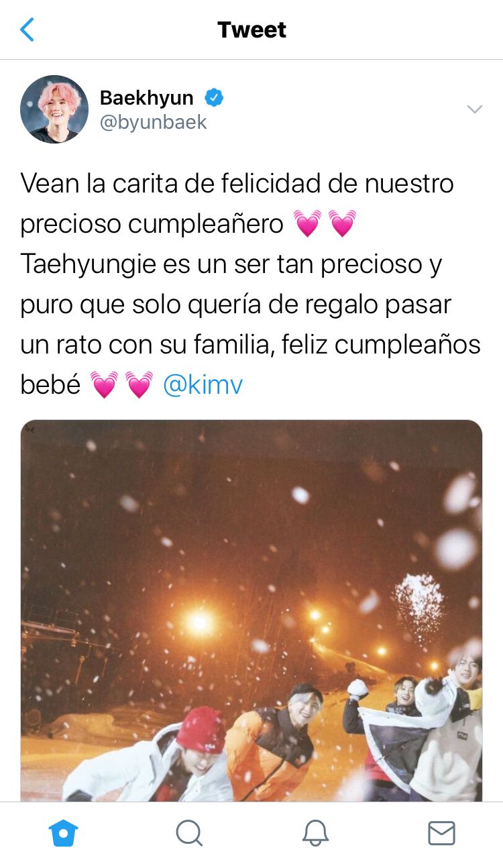Tap Baekhyun's verified badge

tap(213, 97)
